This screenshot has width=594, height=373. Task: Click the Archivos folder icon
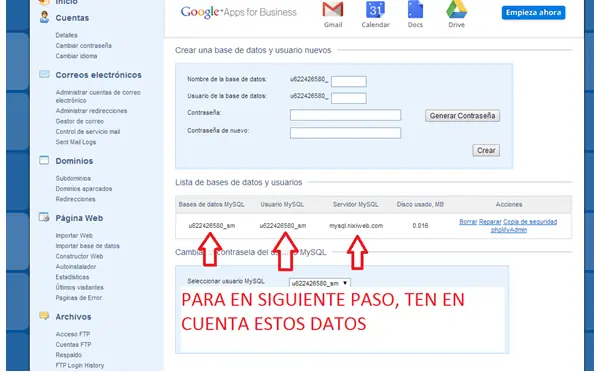pyautogui.click(x=44, y=316)
